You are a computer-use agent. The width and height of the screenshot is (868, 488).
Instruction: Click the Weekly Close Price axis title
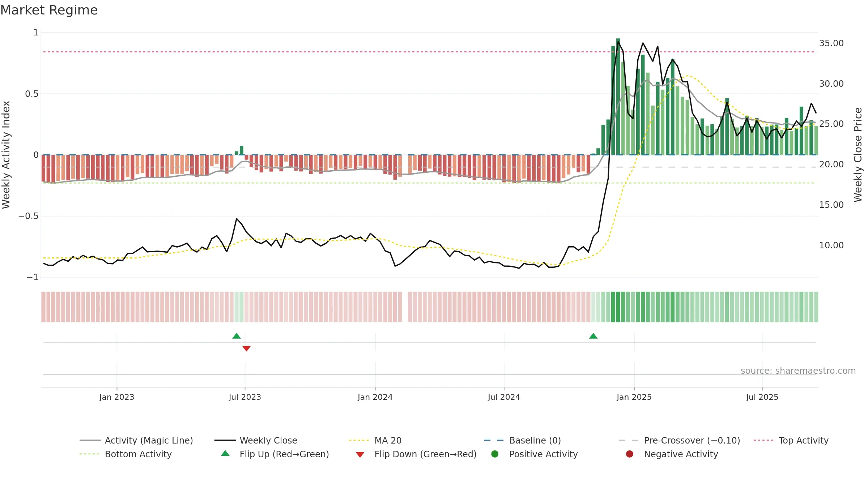pyautogui.click(x=858, y=155)
